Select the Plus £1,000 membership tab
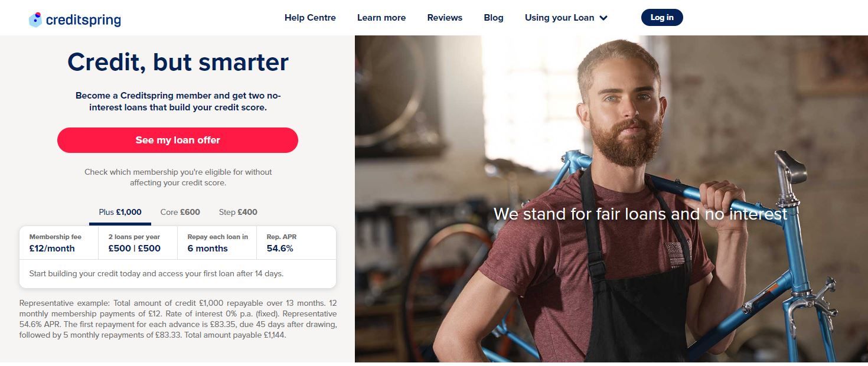The height and width of the screenshot is (366, 868). (x=120, y=213)
